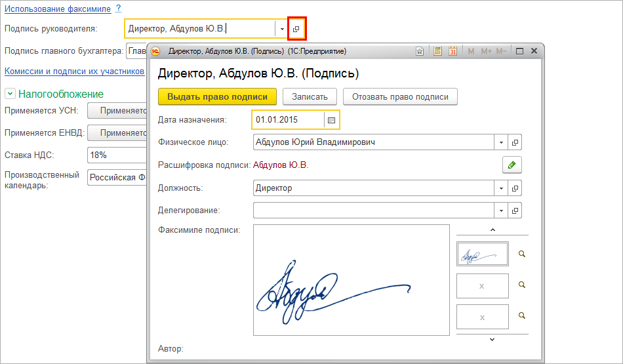Open the Делегирование record with the open icon

click(x=515, y=211)
